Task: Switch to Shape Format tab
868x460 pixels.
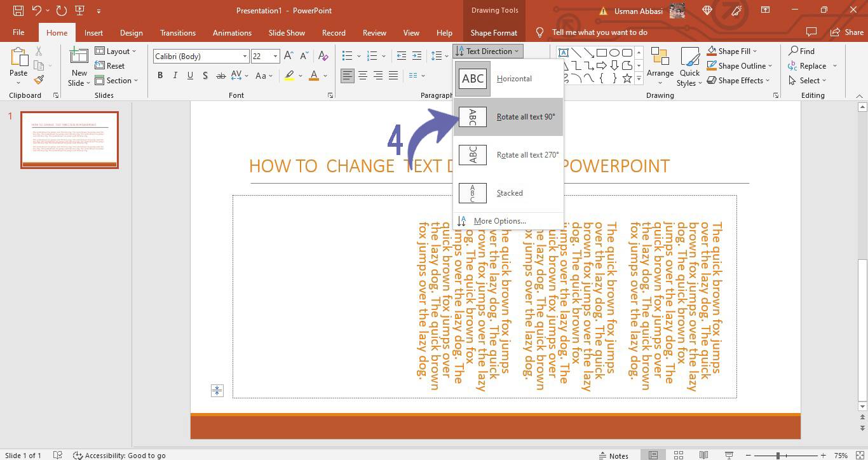Action: [x=494, y=32]
